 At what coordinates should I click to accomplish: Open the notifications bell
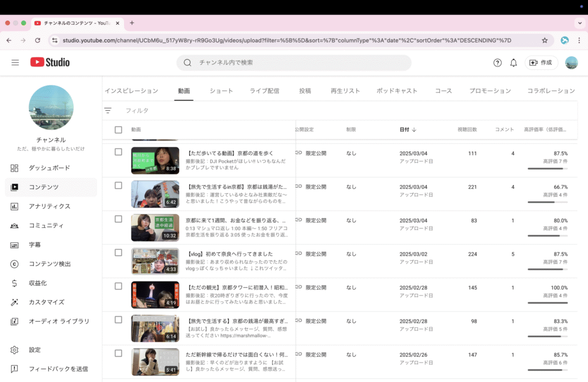point(513,63)
